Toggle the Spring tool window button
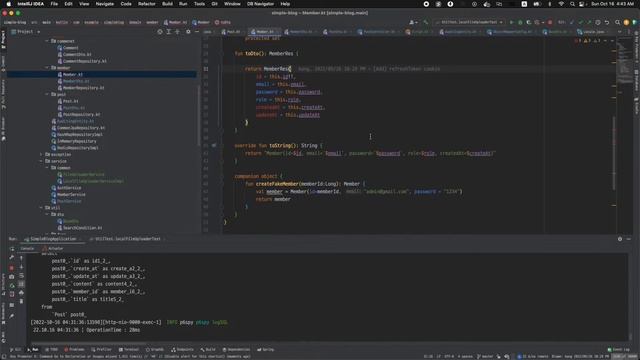Image resolution: width=640 pixels, height=360 pixels. click(265, 350)
